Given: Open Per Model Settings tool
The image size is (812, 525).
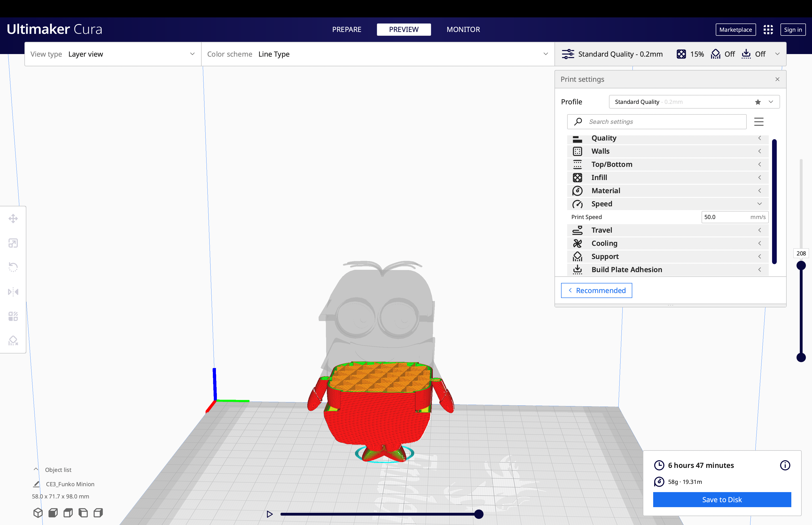Looking at the screenshot, I should pos(13,316).
